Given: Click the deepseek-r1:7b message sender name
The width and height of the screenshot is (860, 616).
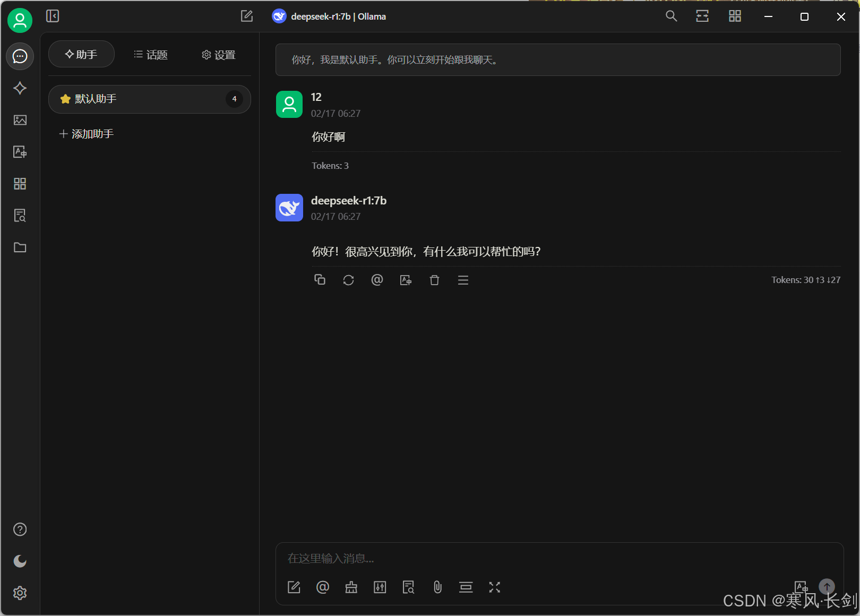Looking at the screenshot, I should (349, 201).
